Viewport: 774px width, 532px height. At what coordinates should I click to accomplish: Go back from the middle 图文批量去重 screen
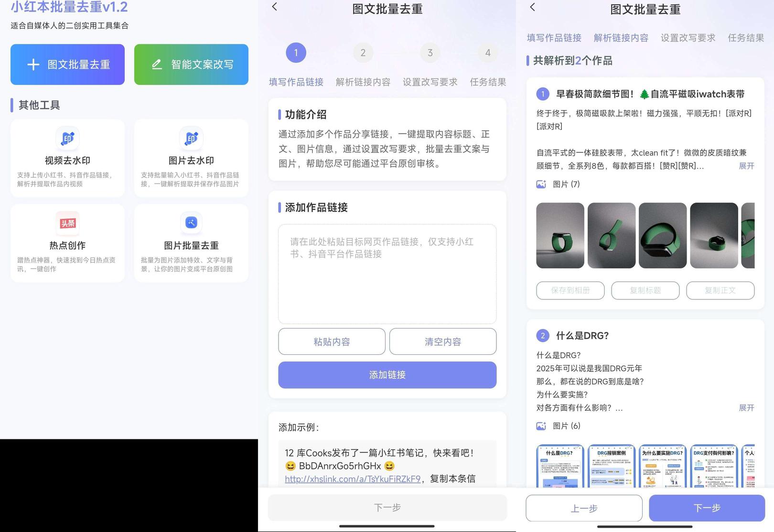(x=275, y=7)
